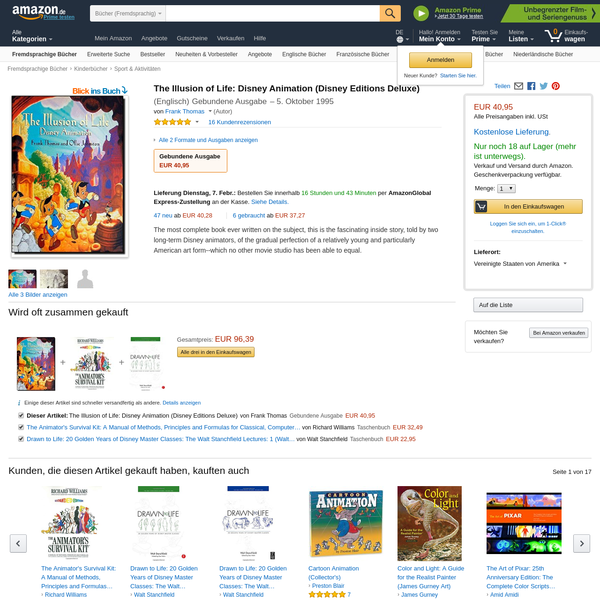Expand the Lieferort country dropdown
Viewport: 600px width, 600px height.
click(520, 264)
